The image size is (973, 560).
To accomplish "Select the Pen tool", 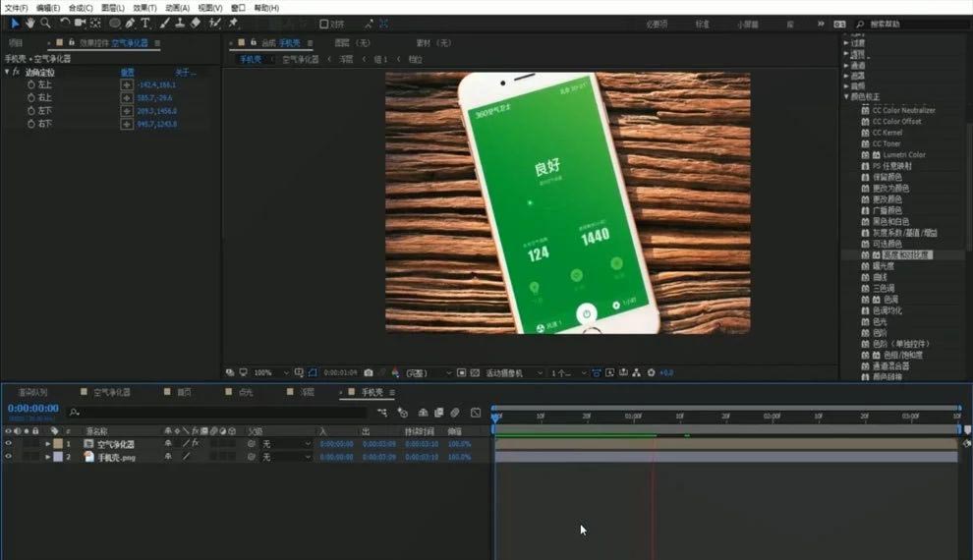I will pyautogui.click(x=130, y=23).
